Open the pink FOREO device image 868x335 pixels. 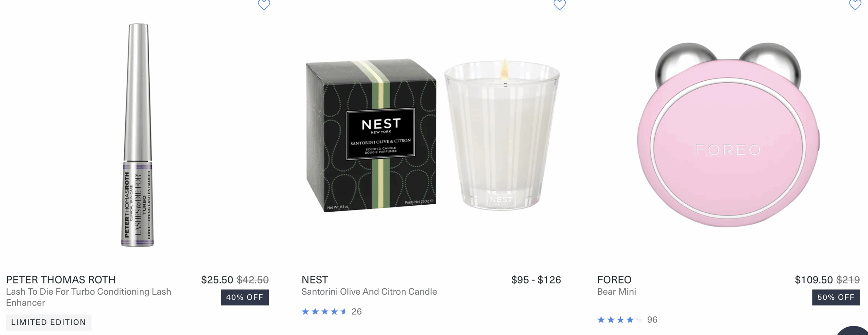coord(728,134)
